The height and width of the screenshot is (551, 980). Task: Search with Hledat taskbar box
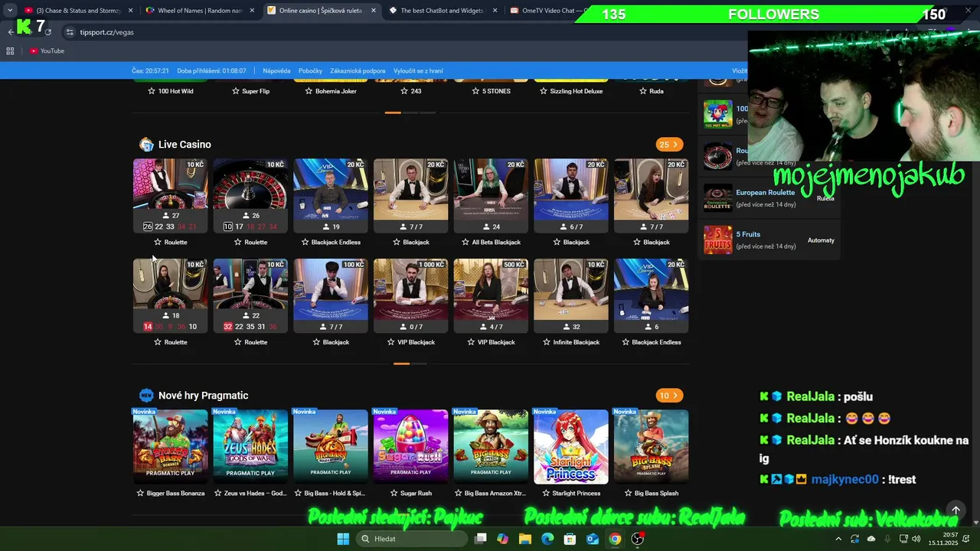pyautogui.click(x=413, y=539)
